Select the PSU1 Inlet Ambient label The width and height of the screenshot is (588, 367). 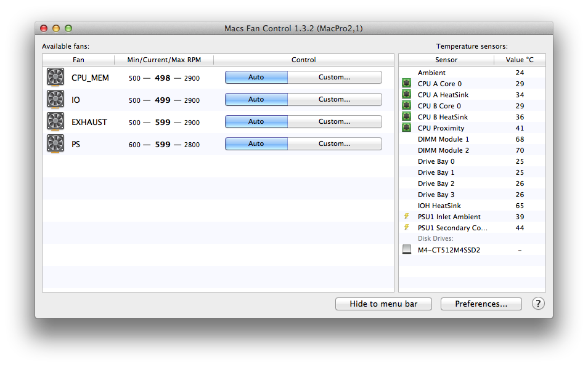click(x=449, y=217)
